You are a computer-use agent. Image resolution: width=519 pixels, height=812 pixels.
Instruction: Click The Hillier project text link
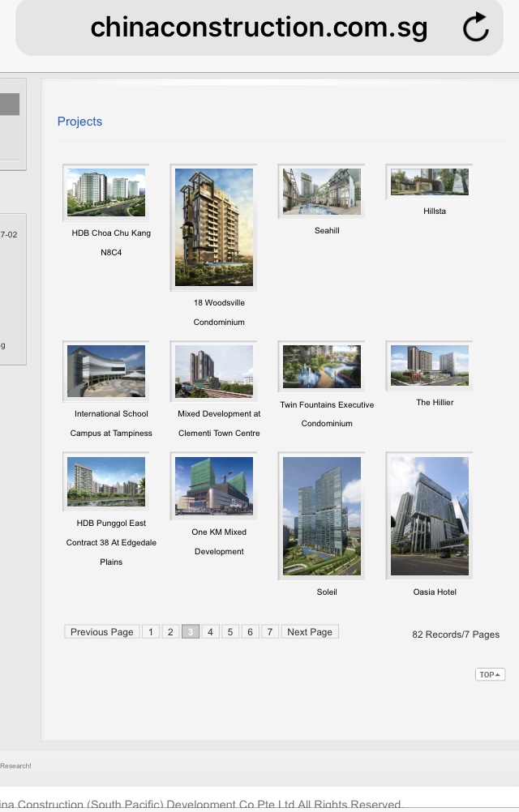(435, 403)
